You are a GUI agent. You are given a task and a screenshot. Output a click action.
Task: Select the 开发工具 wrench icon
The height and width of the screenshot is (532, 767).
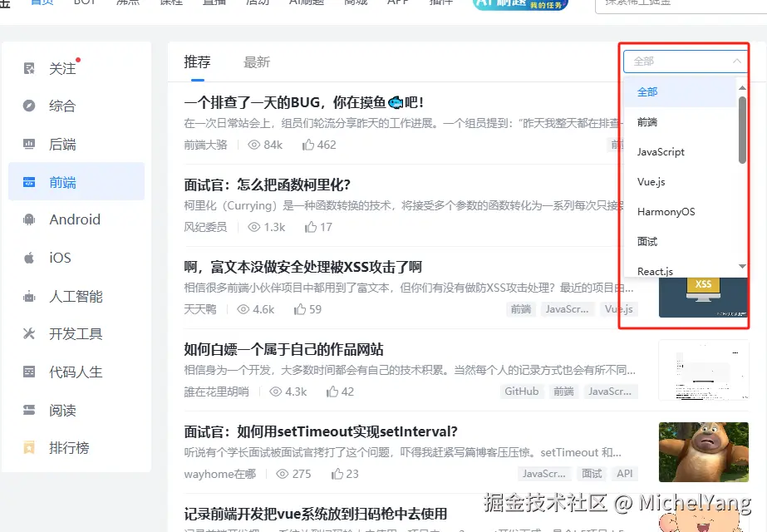(x=27, y=333)
